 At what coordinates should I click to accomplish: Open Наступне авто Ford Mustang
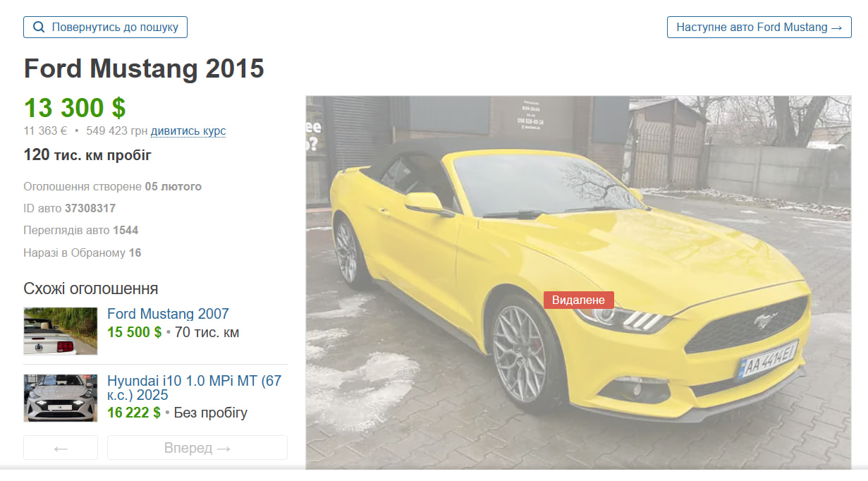(x=759, y=28)
